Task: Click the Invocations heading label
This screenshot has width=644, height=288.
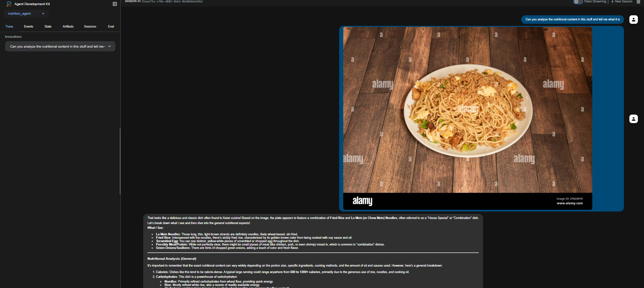Action: 13,37
